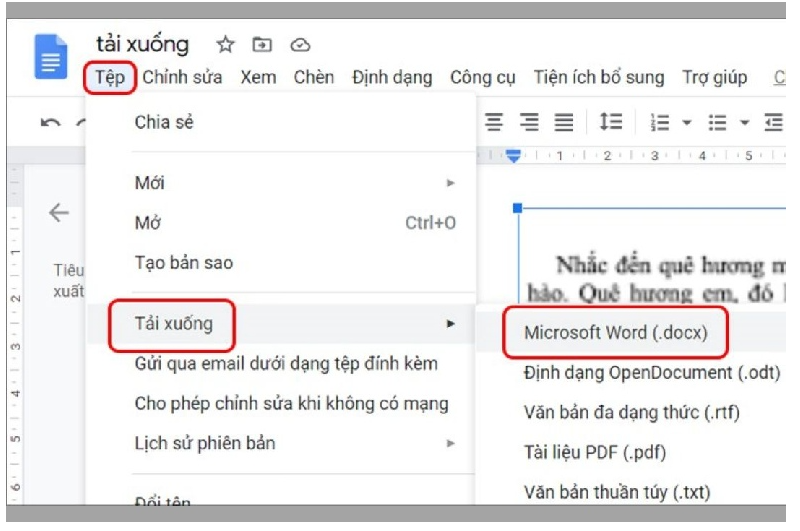
Task: Star the document "tải xuống"
Action: pos(225,45)
